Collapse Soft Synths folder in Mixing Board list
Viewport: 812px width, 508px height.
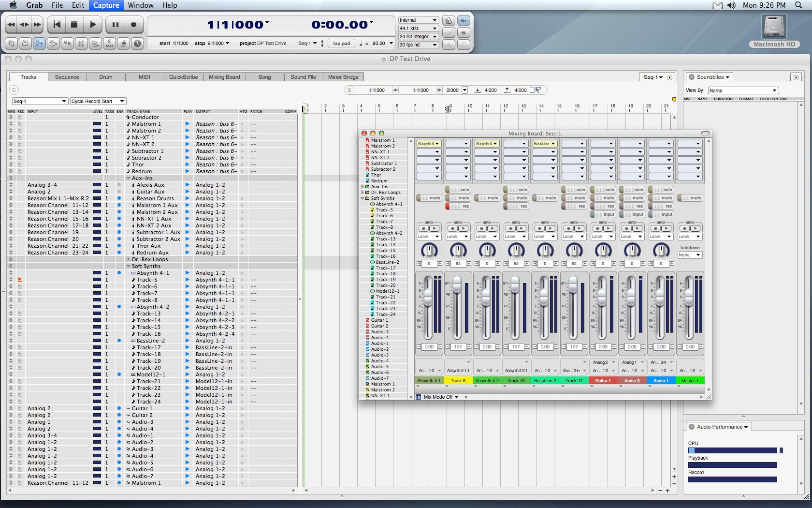click(x=362, y=198)
